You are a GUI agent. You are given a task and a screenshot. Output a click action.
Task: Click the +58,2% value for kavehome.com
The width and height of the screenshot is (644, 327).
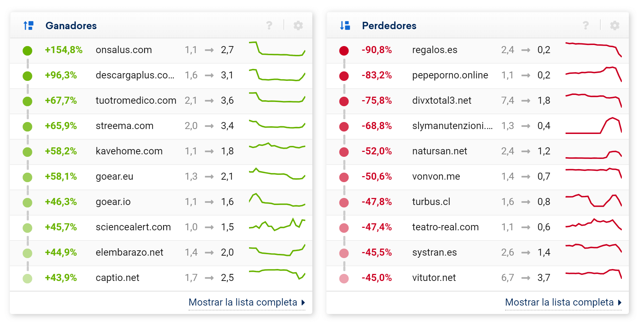coord(61,151)
